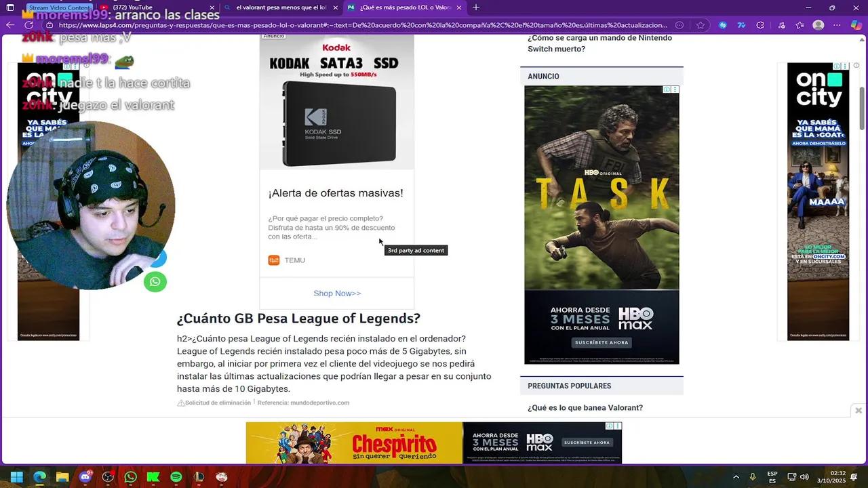Open OBS Studio from taskbar
Image resolution: width=868 pixels, height=488 pixels.
[x=108, y=477]
